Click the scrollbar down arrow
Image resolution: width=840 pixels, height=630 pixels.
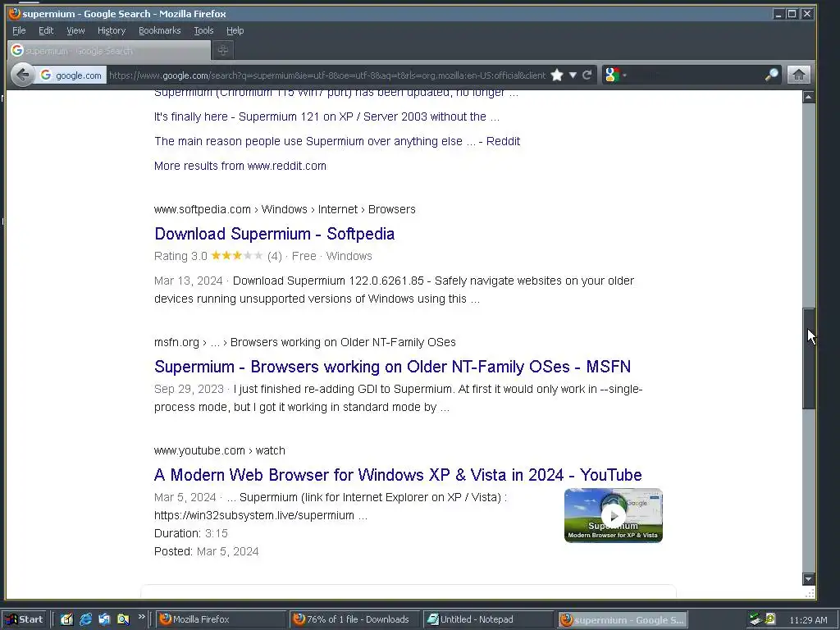coord(808,578)
